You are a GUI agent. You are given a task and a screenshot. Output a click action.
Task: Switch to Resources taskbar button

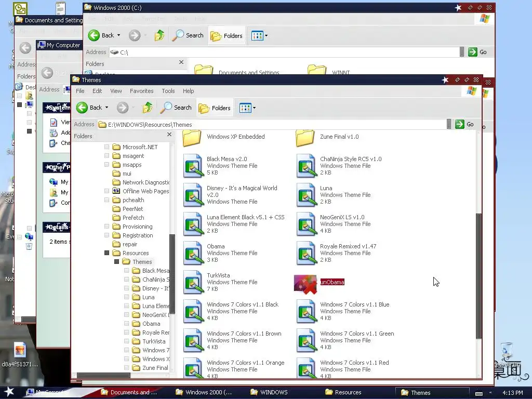[x=343, y=392]
